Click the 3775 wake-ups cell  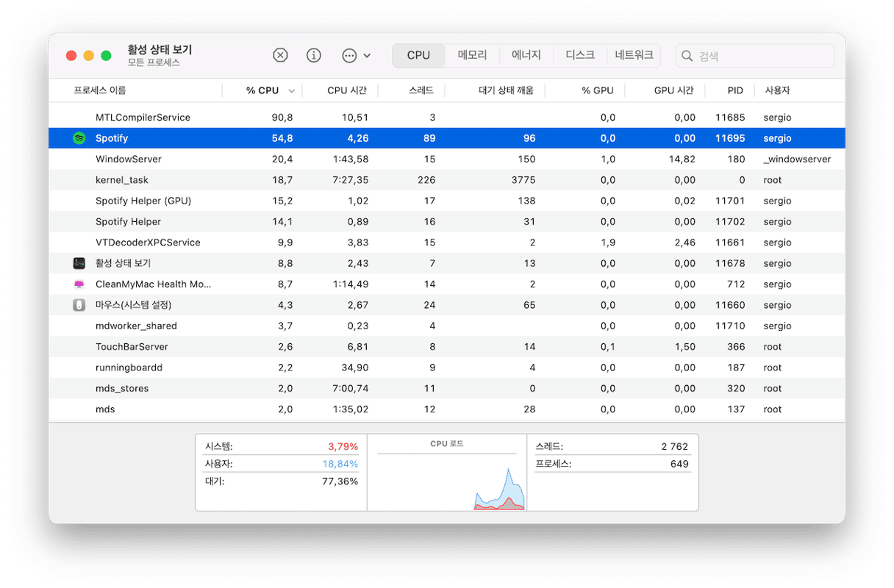[523, 180]
